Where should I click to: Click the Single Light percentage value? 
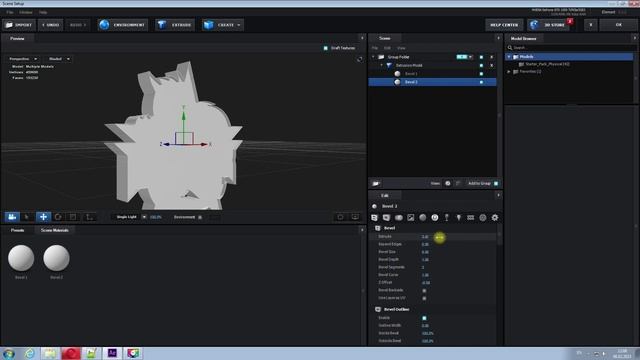156,217
